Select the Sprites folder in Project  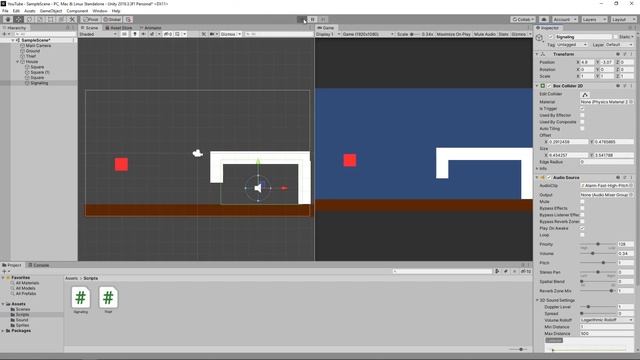(22, 325)
